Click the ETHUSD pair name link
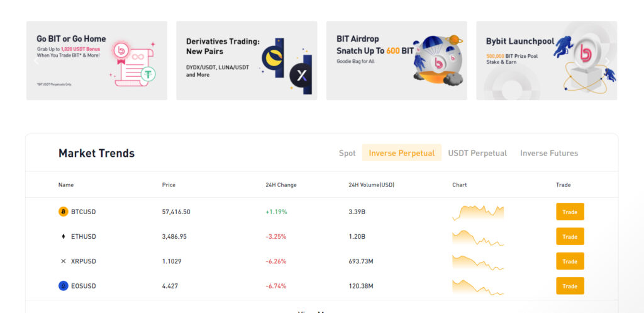644x313 pixels. pyautogui.click(x=84, y=237)
